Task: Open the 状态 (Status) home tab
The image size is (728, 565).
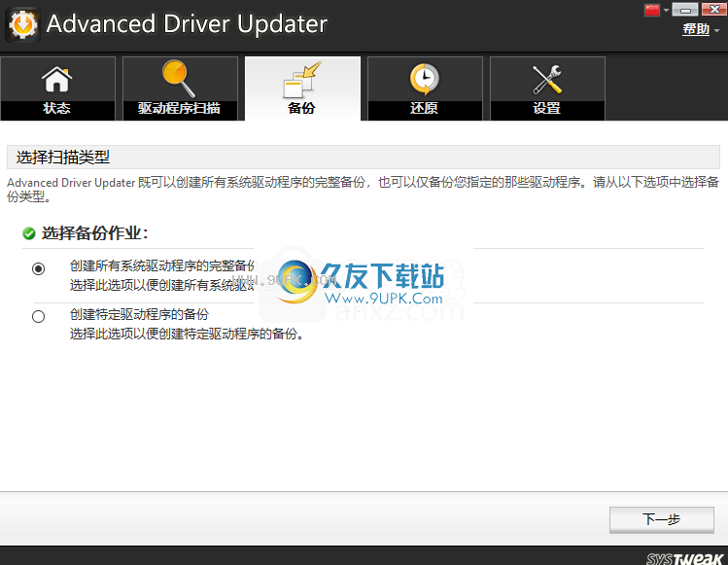Action: (x=57, y=88)
